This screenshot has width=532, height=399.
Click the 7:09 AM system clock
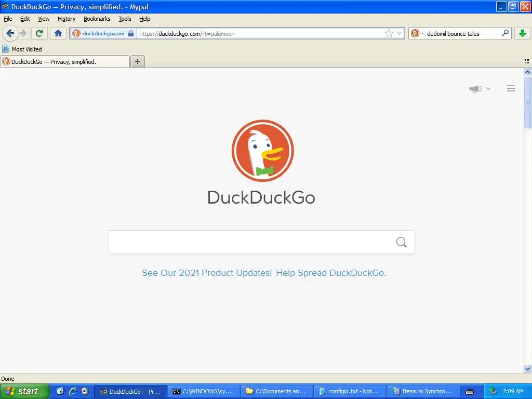point(513,391)
